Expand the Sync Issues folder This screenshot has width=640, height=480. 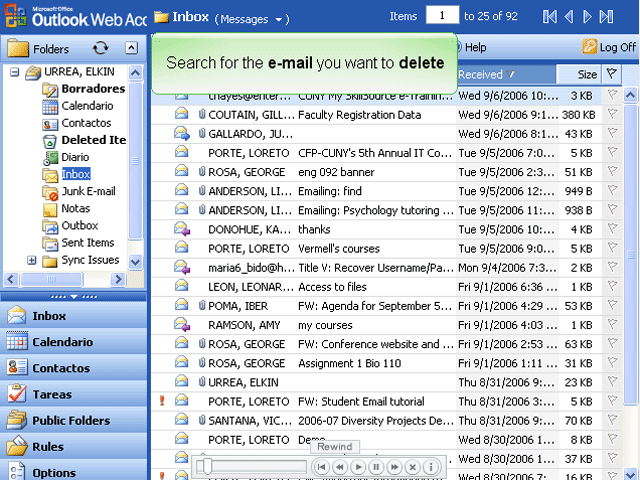(x=32, y=261)
